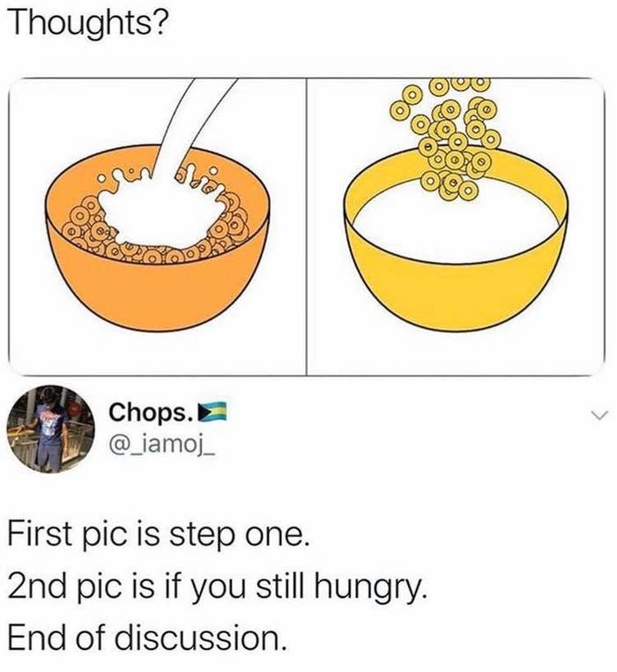Click the Chops. display name

pos(150,413)
